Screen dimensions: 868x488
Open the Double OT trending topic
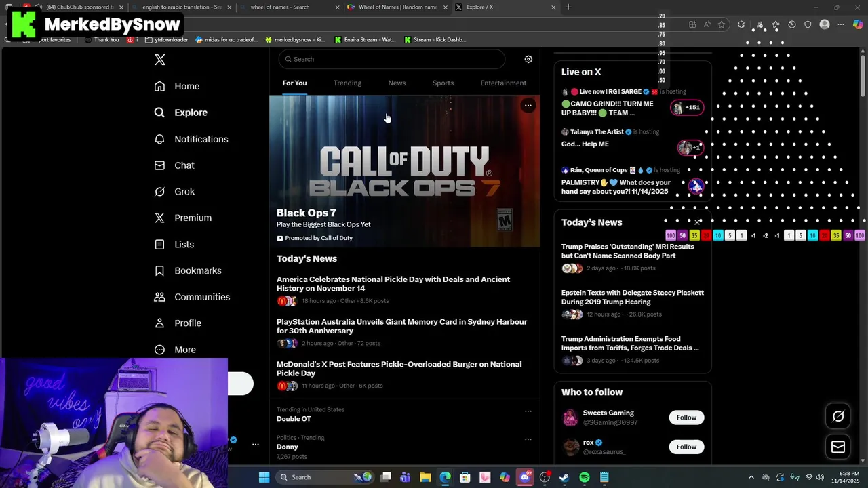(x=294, y=419)
